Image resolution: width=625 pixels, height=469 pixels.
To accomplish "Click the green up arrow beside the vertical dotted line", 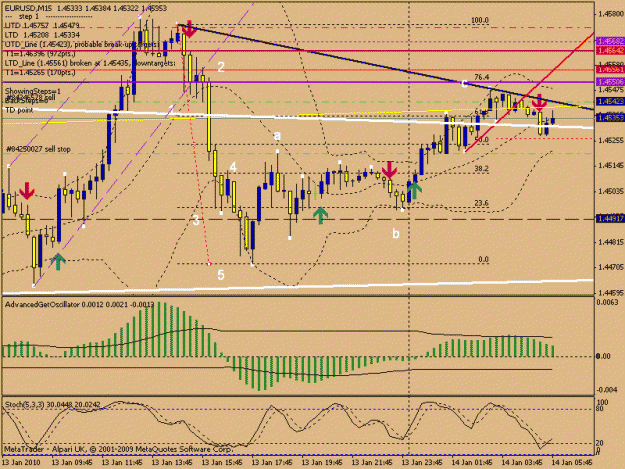I will point(415,191).
